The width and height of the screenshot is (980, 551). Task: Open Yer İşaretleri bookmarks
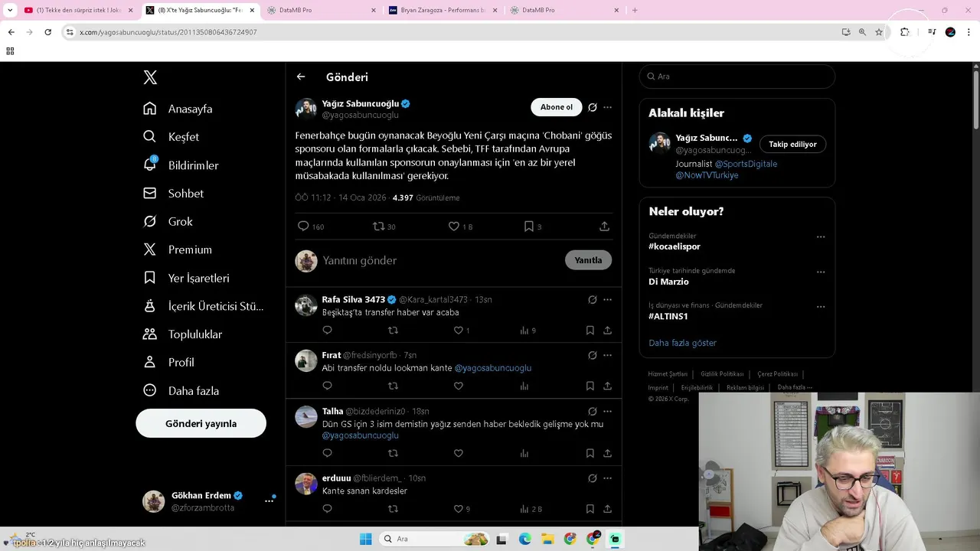pyautogui.click(x=186, y=278)
